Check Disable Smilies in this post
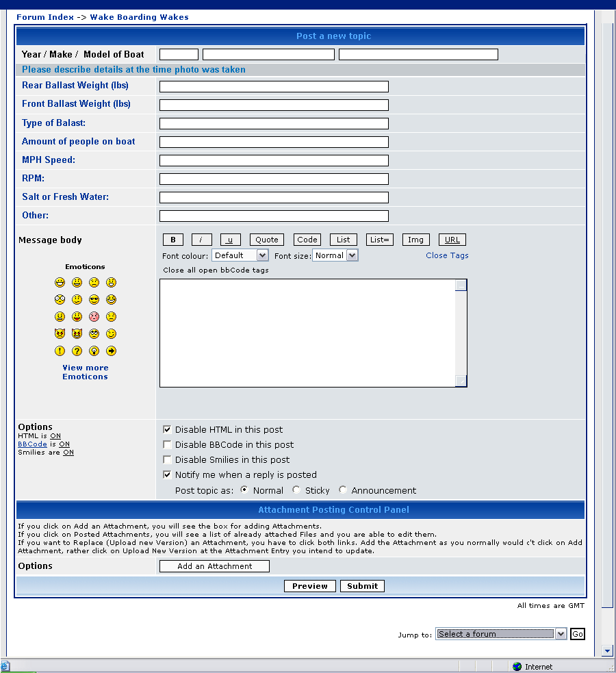Image resolution: width=616 pixels, height=673 pixels. click(x=167, y=459)
